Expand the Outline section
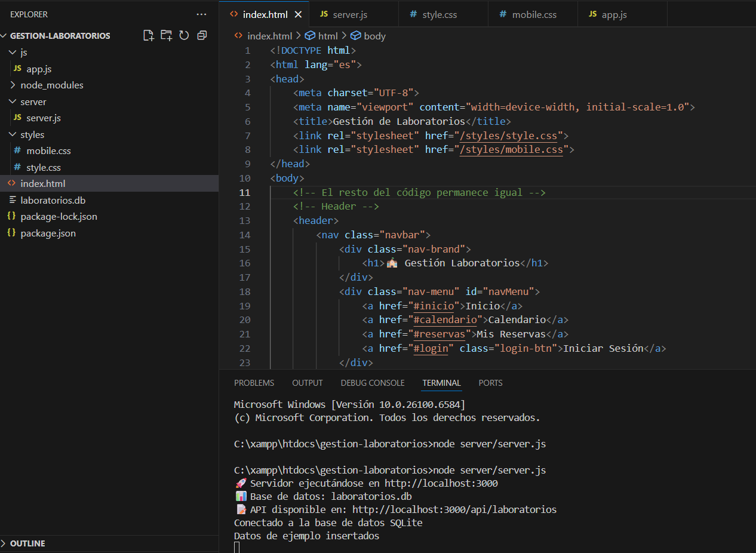 click(x=27, y=543)
